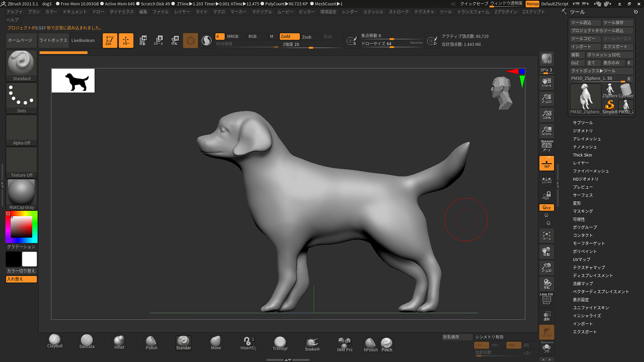Toggle the floor grid button
The height and width of the screenshot is (362, 644).
(547, 163)
